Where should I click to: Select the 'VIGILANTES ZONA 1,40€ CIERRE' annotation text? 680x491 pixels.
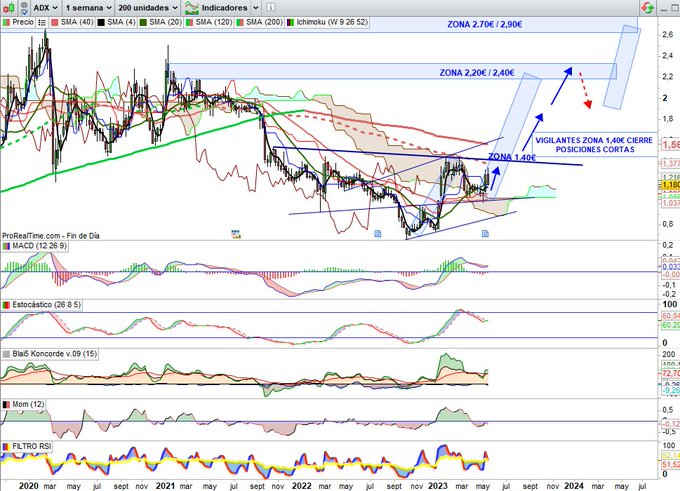594,141
